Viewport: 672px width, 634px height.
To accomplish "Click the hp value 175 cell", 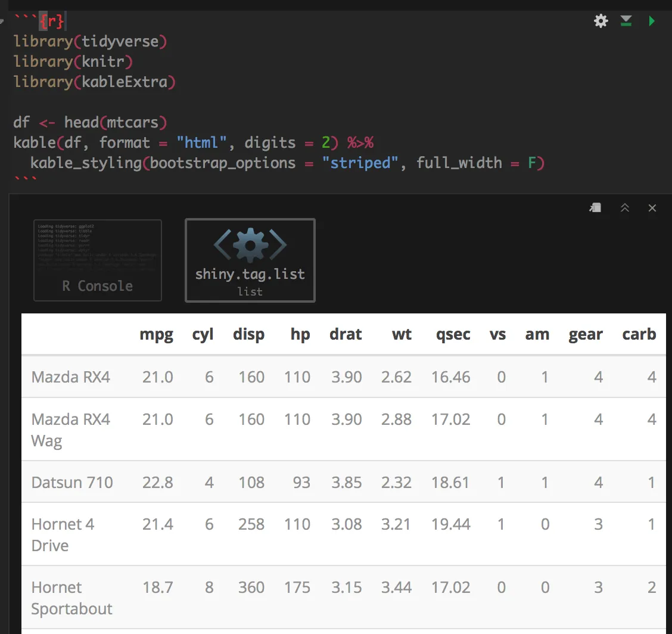I will coord(297,588).
